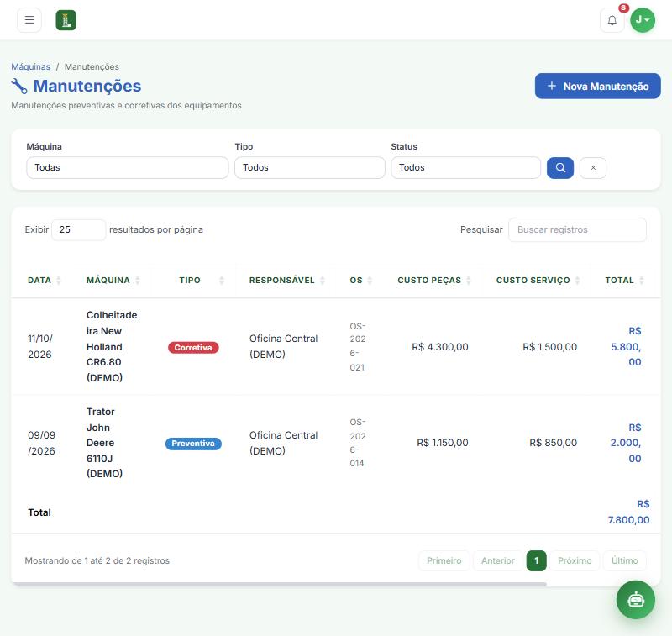
Task: Click the Preventiva type badge
Action: pyautogui.click(x=193, y=444)
